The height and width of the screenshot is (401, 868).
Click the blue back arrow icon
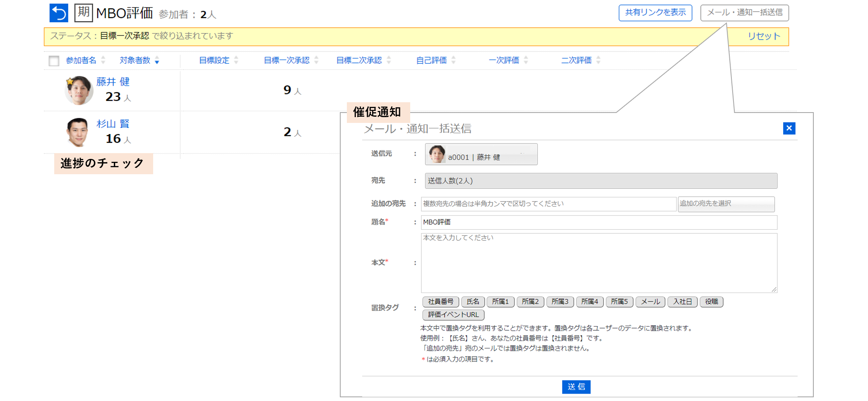tap(59, 13)
